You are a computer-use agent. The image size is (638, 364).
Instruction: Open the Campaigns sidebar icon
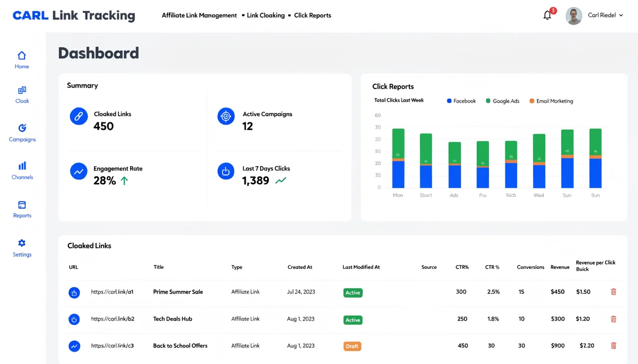coord(22,128)
